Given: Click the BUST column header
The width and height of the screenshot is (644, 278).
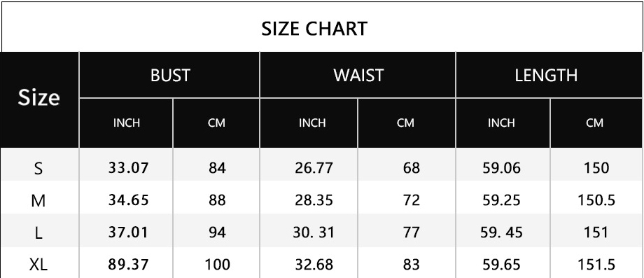Looking at the screenshot, I should pos(170,75).
